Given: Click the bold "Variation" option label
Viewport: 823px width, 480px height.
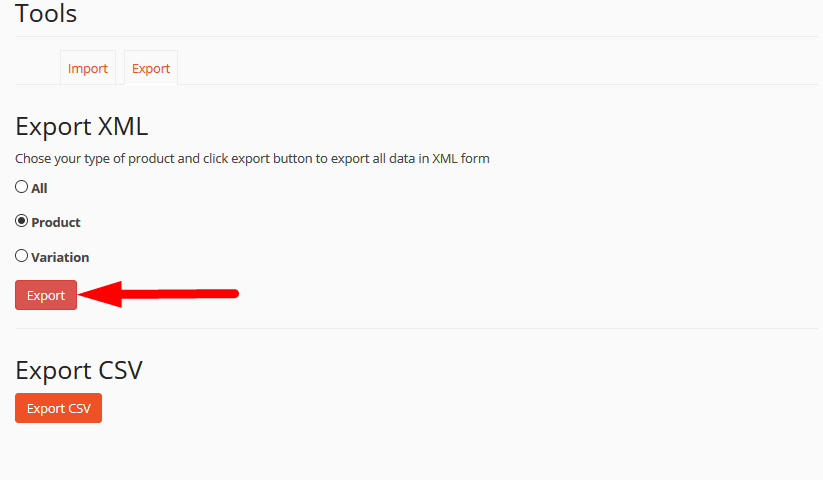Looking at the screenshot, I should point(60,257).
